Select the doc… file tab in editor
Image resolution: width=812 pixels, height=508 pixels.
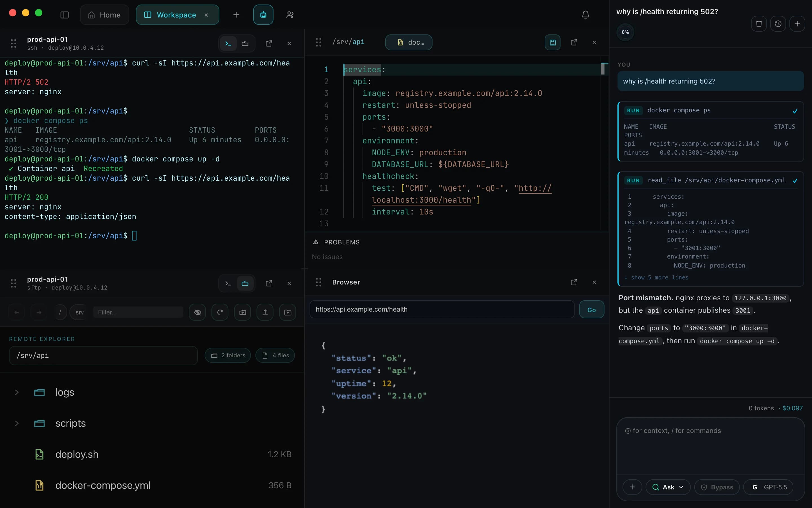[x=409, y=42]
